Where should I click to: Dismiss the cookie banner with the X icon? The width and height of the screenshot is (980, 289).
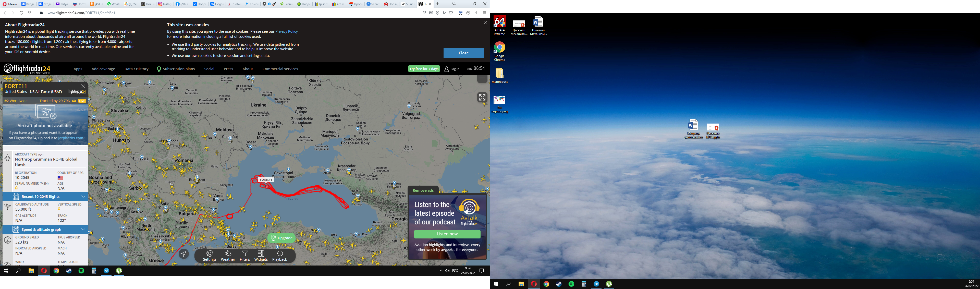click(485, 23)
